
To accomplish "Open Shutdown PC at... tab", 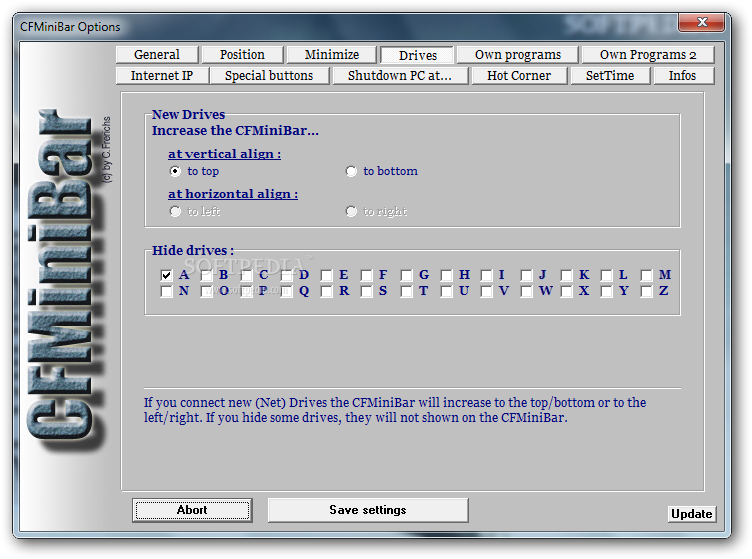I will pos(400,76).
